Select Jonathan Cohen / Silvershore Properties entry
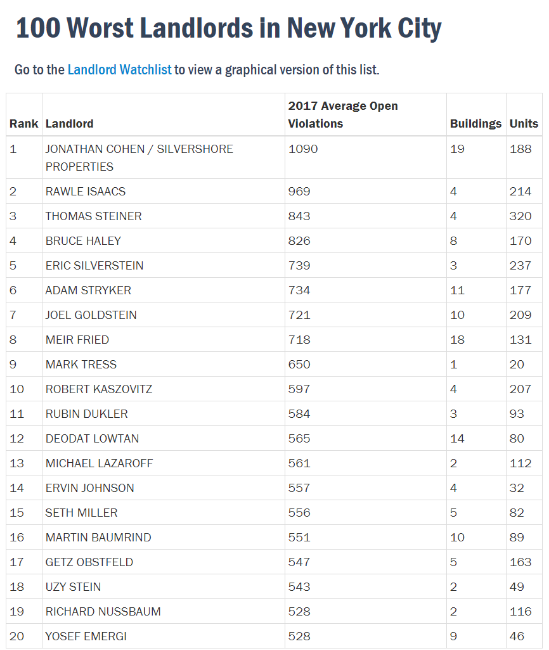Screen dimensions: 549x650 [x=139, y=158]
